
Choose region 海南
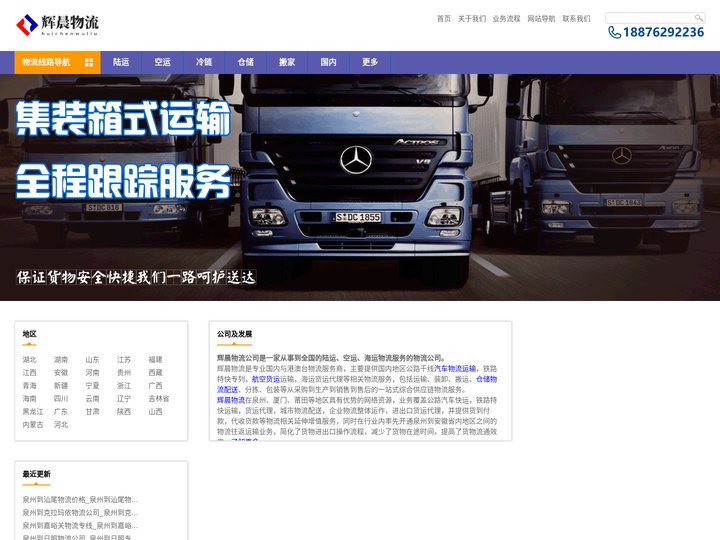29,399
